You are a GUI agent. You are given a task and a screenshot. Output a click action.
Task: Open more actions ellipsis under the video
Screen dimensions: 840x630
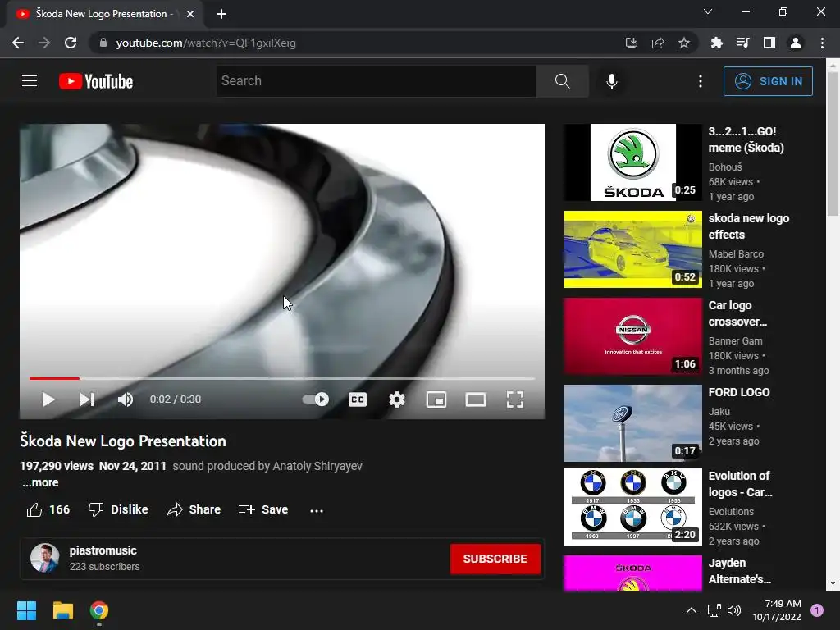pyautogui.click(x=317, y=510)
